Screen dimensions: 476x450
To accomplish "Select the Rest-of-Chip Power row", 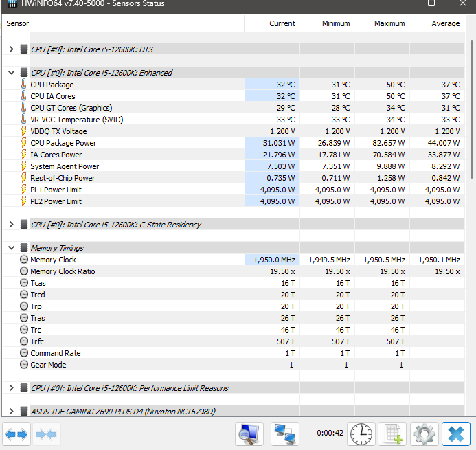I will 234,178.
